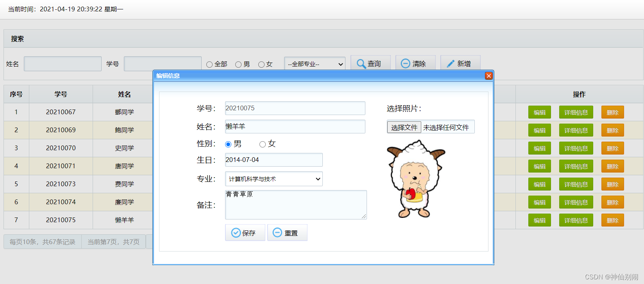Click 懒羊羊 in the table's last row
The image size is (644, 284).
124,220
